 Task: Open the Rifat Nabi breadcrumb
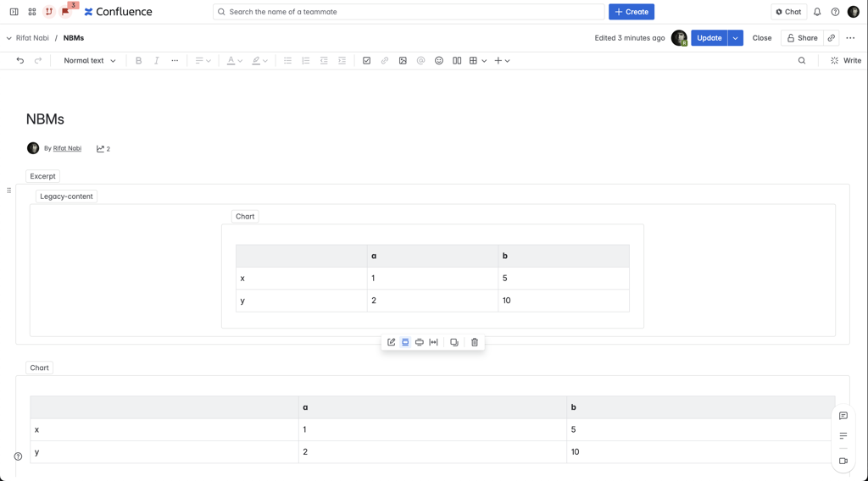pyautogui.click(x=32, y=38)
